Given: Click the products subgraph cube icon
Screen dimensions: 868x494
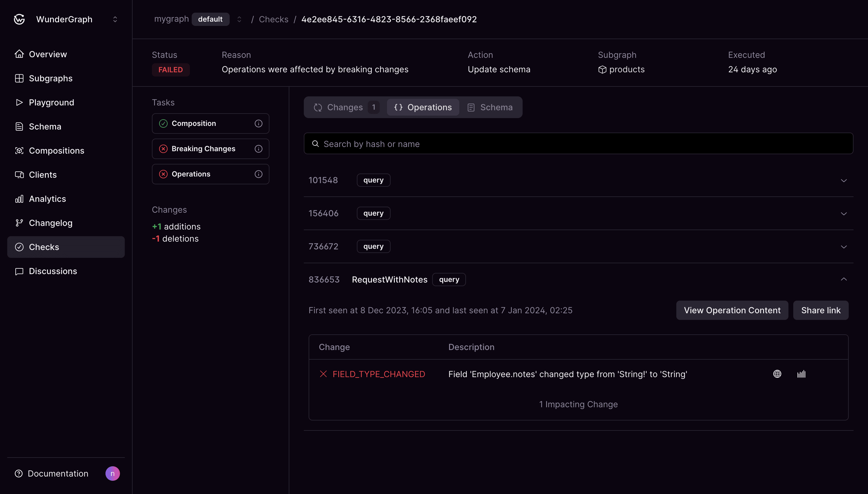Looking at the screenshot, I should point(602,70).
